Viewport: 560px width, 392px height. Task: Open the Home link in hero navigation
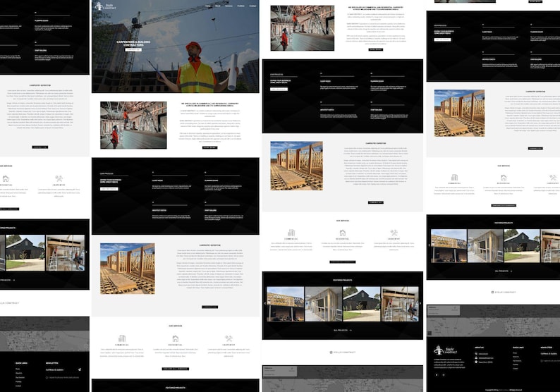(208, 6)
